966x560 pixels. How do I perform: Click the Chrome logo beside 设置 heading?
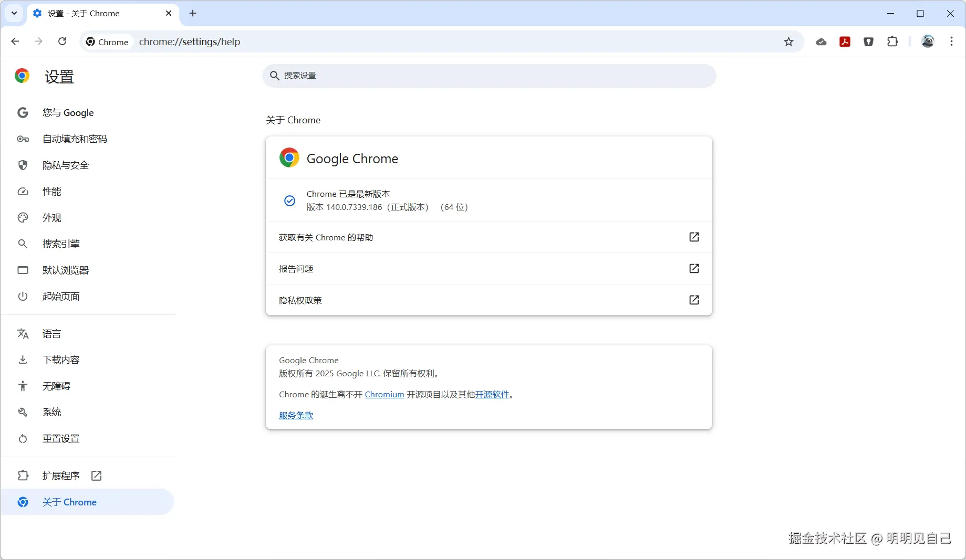(22, 76)
